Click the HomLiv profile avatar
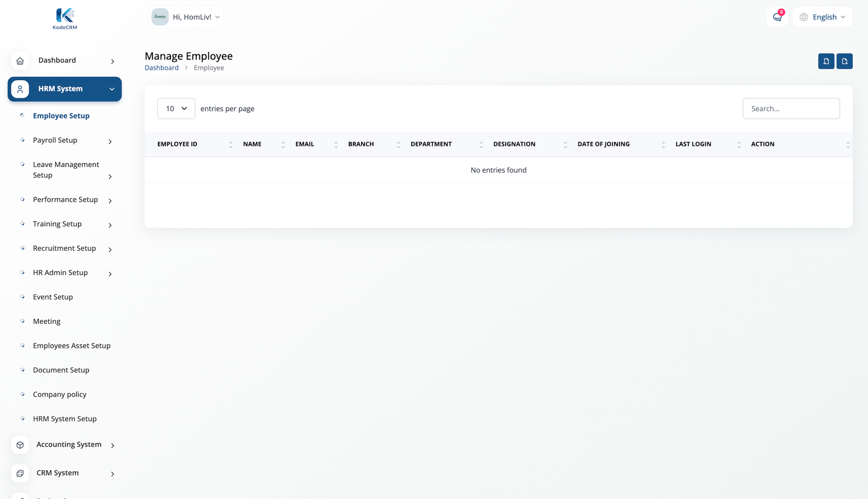Image resolution: width=868 pixels, height=499 pixels. tap(160, 17)
